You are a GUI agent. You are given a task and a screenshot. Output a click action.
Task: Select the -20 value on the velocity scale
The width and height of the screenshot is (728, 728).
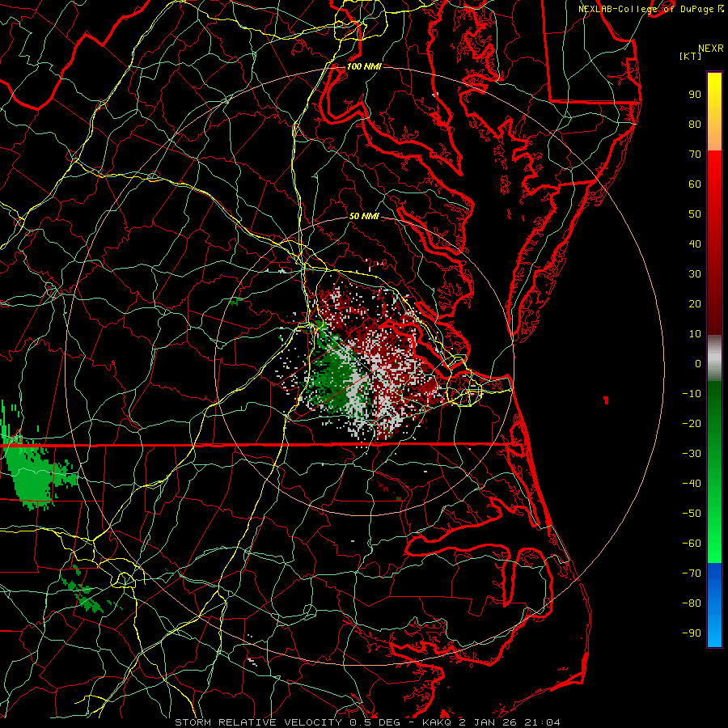pos(692,423)
